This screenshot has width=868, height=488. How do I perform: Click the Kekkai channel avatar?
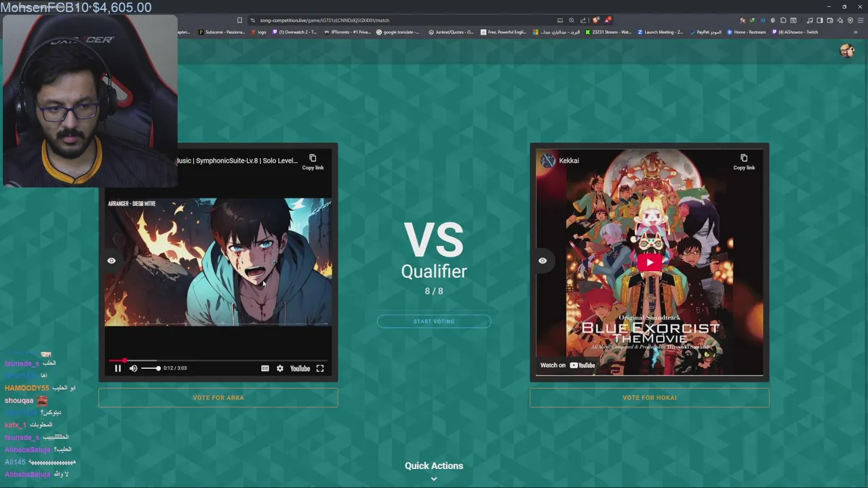[548, 161]
